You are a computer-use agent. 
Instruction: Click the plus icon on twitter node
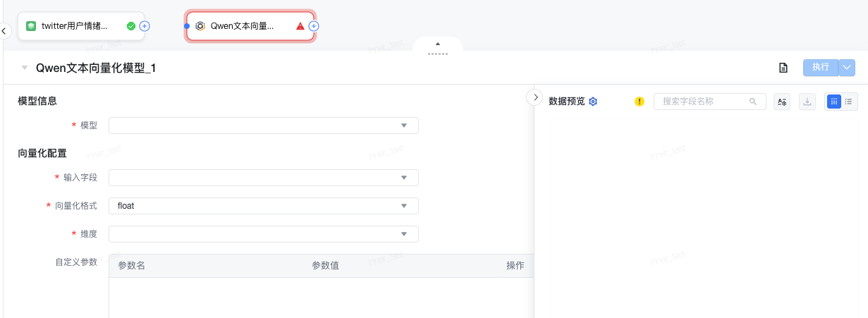coord(145,26)
